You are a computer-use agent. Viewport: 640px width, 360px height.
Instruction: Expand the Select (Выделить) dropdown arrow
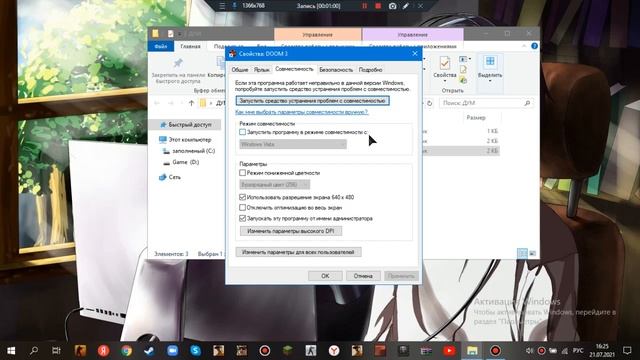coord(490,81)
